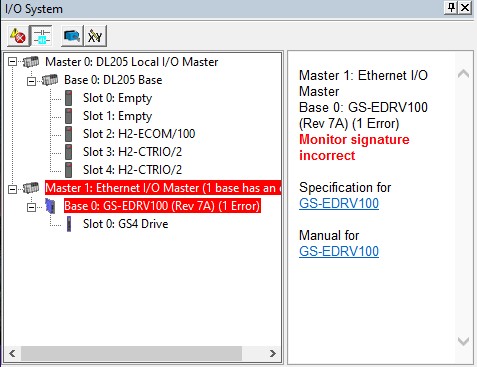
Task: Select Slot 1: Empty row
Action: 117,116
